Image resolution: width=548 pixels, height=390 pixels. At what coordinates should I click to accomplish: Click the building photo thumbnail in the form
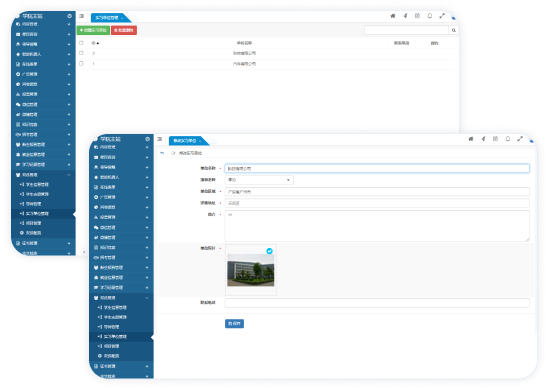251,270
